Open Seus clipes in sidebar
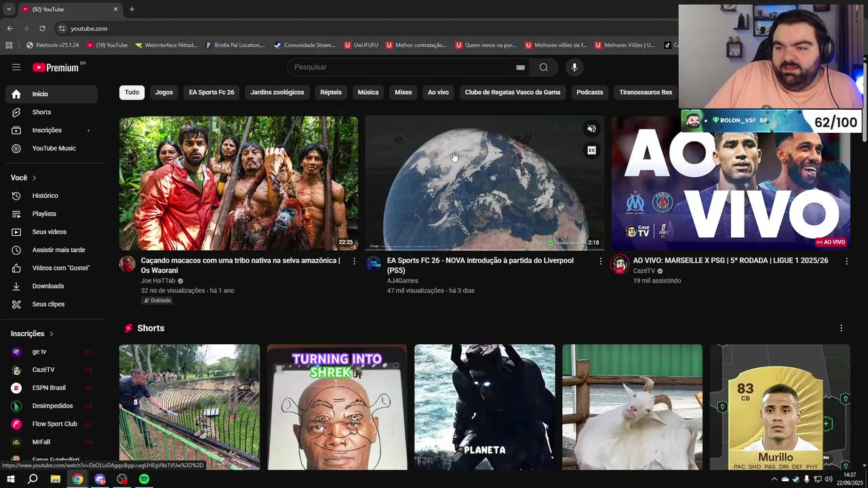 52,304
